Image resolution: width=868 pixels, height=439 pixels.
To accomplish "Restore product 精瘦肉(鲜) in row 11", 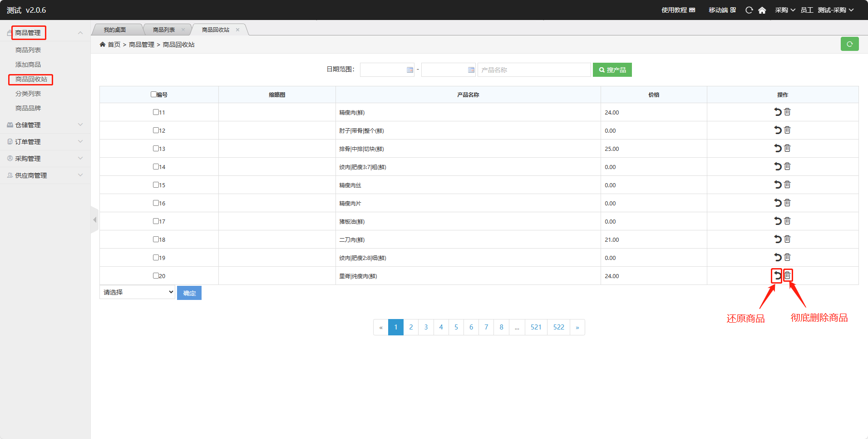I will 778,112.
